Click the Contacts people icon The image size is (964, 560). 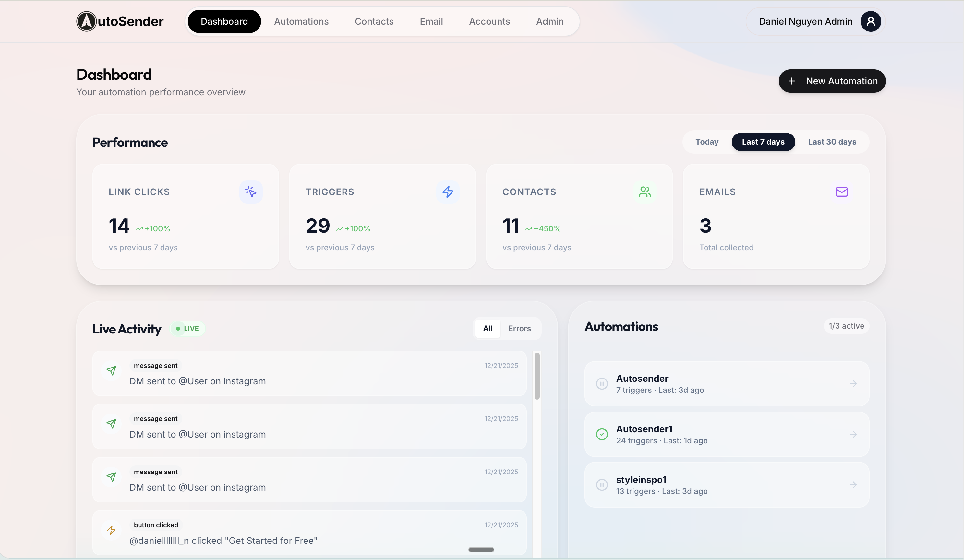(x=645, y=192)
